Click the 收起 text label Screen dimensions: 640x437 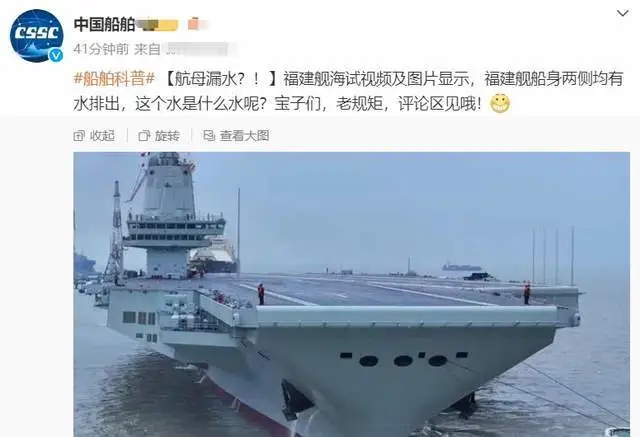[x=102, y=136]
